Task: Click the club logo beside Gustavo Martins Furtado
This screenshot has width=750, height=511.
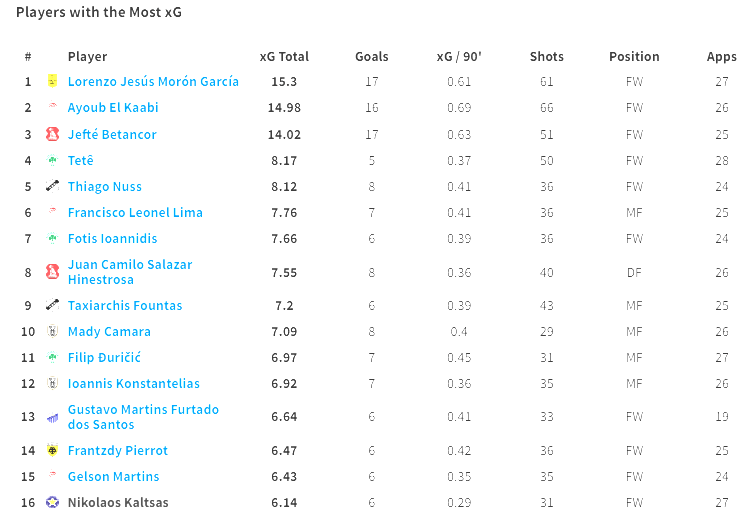Action: 52,417
